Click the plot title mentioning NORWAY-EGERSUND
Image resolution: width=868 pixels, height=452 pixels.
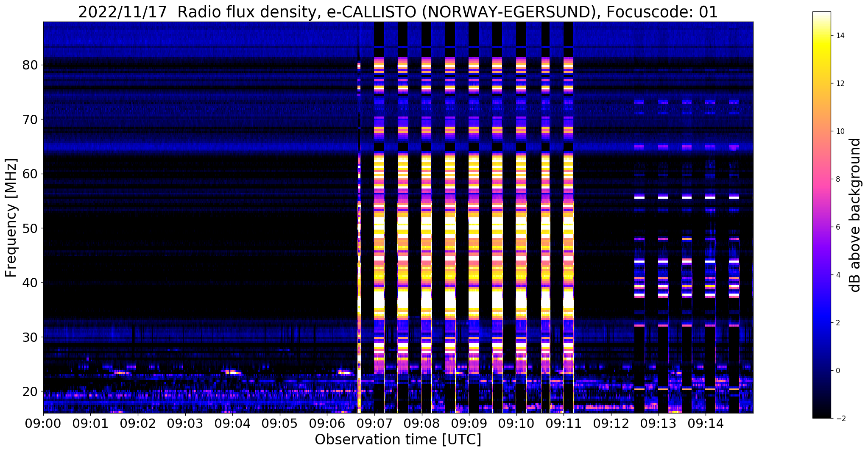[x=398, y=12]
